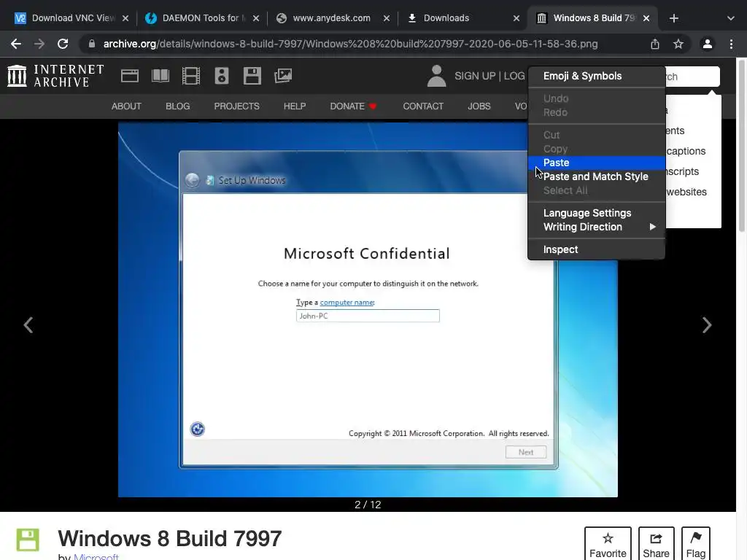Screen dimensions: 747x560
Task: Open the Audio speaker icon
Action: (222, 76)
